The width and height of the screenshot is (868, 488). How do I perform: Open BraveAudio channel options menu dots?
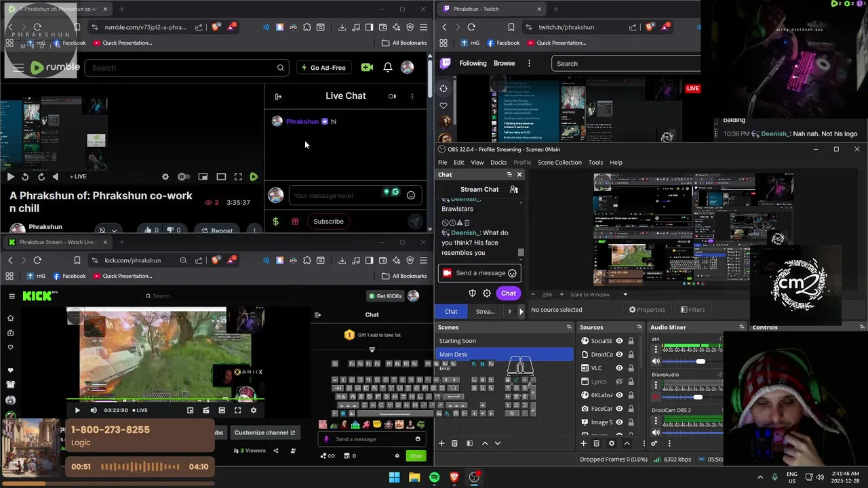(x=656, y=385)
